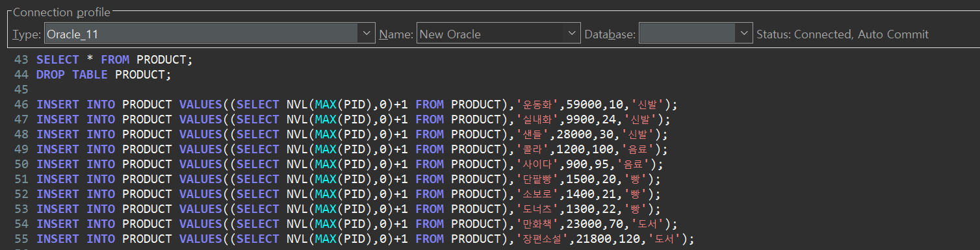The width and height of the screenshot is (980, 250).
Task: Click the INSERT line containing '도너츠'
Action: 348,209
